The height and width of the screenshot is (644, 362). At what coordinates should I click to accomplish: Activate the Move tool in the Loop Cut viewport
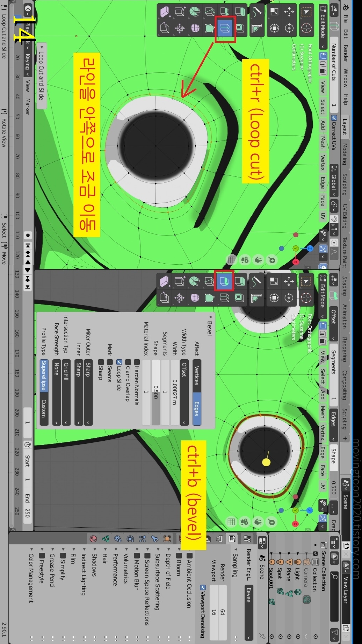tap(289, 12)
